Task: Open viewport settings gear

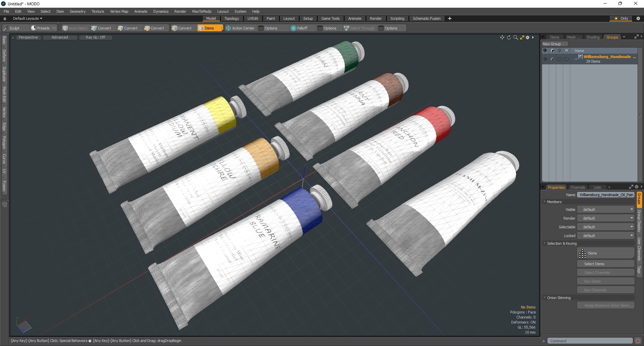Action: (x=528, y=38)
